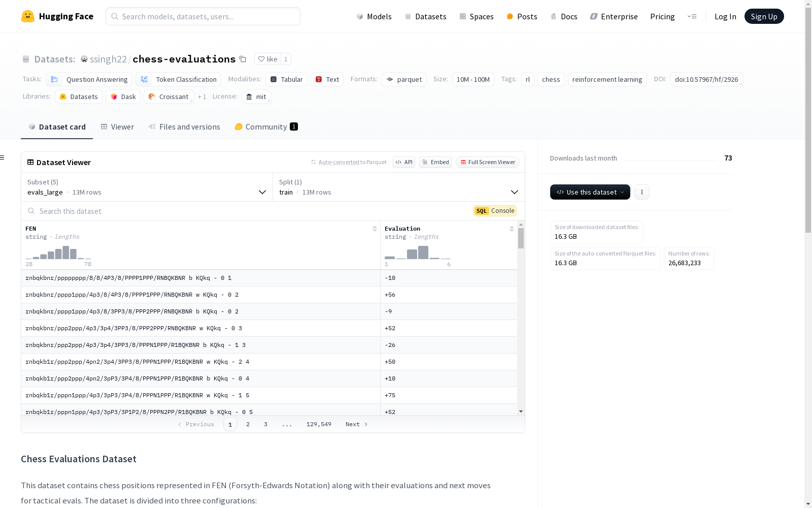Open the Dask library tag
The height and width of the screenshot is (508, 812).
click(x=123, y=97)
